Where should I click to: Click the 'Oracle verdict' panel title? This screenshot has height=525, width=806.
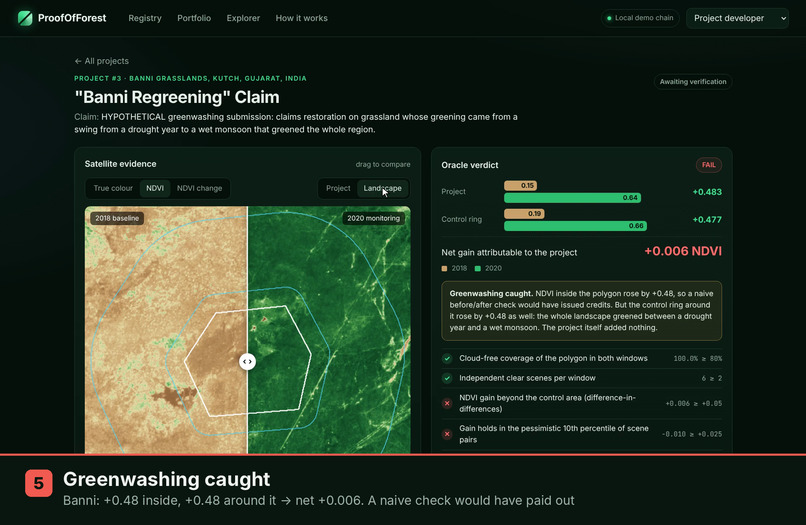click(470, 165)
